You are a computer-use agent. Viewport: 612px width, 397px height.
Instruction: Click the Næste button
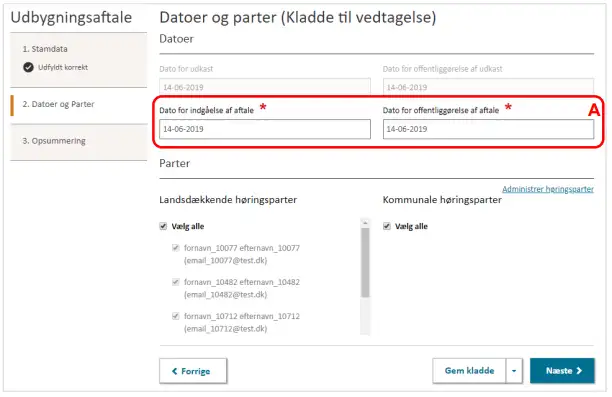point(562,370)
